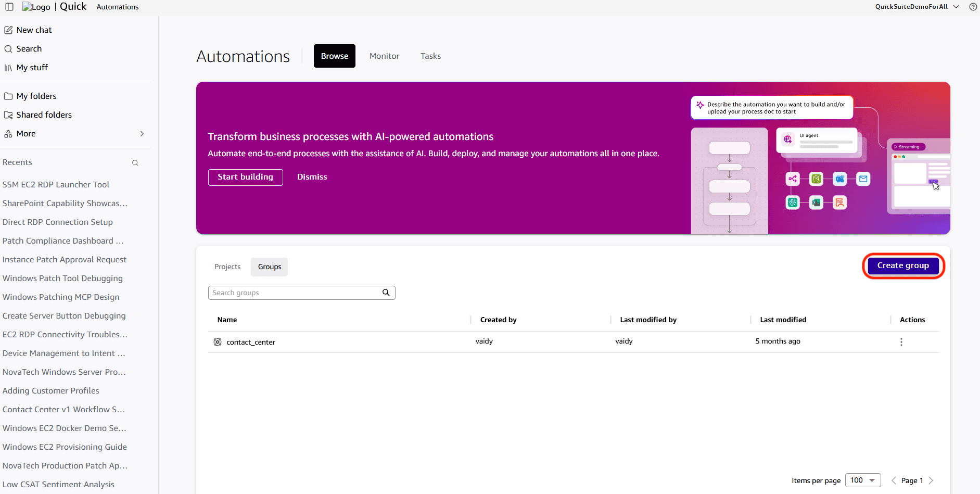Select the Projects tab
Image resolution: width=980 pixels, height=494 pixels.
(x=227, y=267)
